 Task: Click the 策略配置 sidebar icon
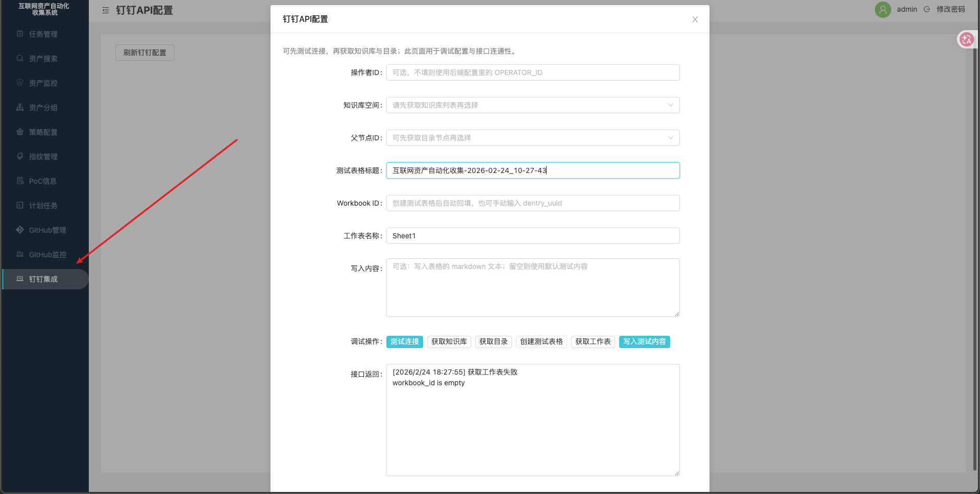pyautogui.click(x=20, y=132)
